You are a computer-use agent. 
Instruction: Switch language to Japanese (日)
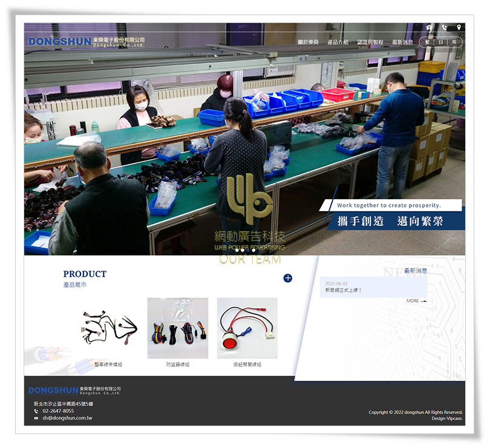(440, 42)
